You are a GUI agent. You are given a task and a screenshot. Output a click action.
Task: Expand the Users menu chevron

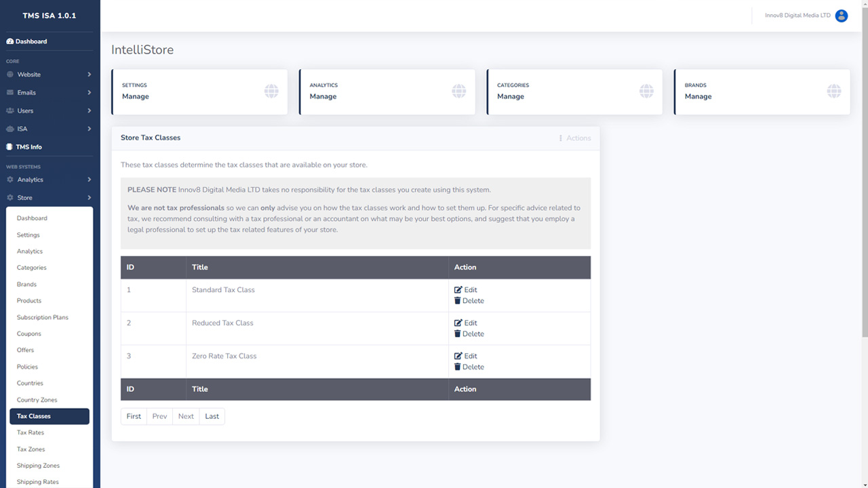[x=90, y=110]
